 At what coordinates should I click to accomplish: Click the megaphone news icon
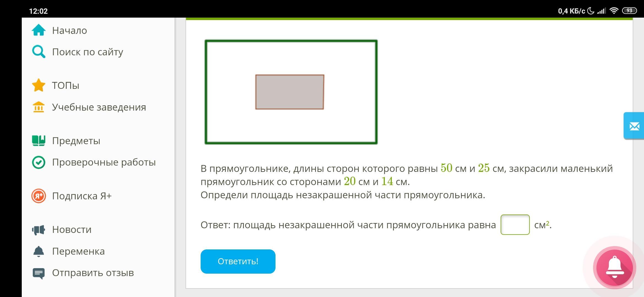[39, 230]
